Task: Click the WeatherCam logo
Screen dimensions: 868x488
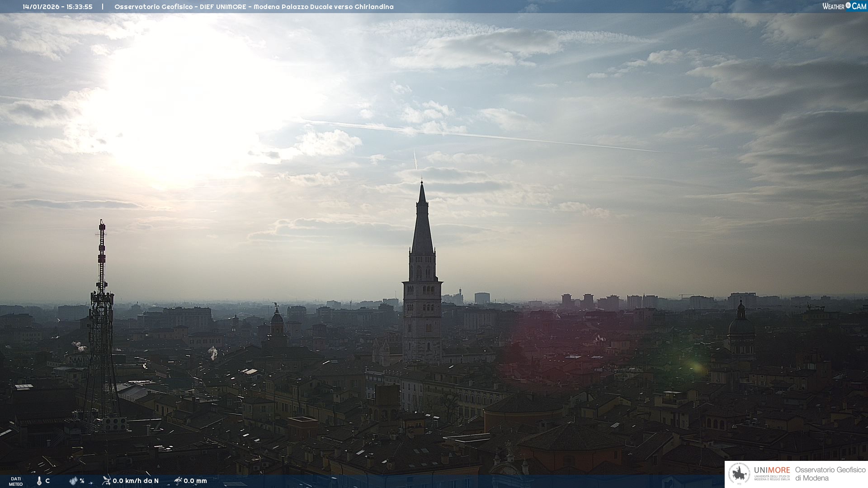Action: click(x=844, y=6)
